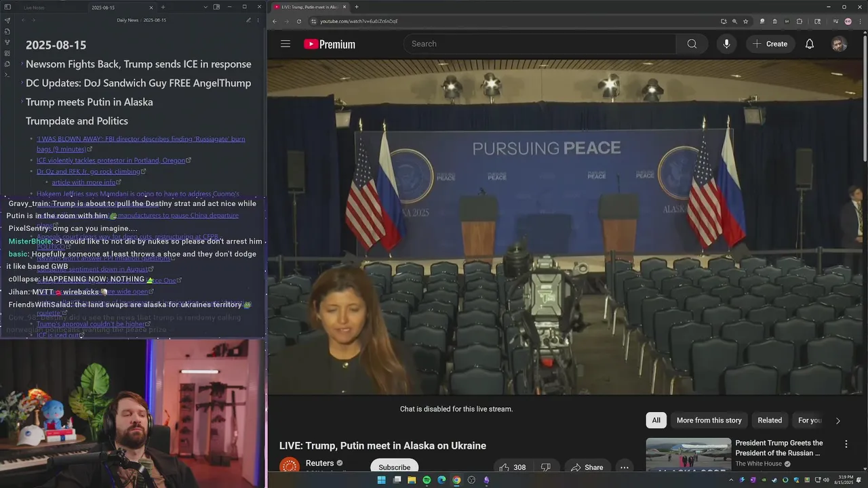Image resolution: width=868 pixels, height=488 pixels.
Task: Click the video title LIVE: Trump, Putin meet
Action: (x=382, y=446)
